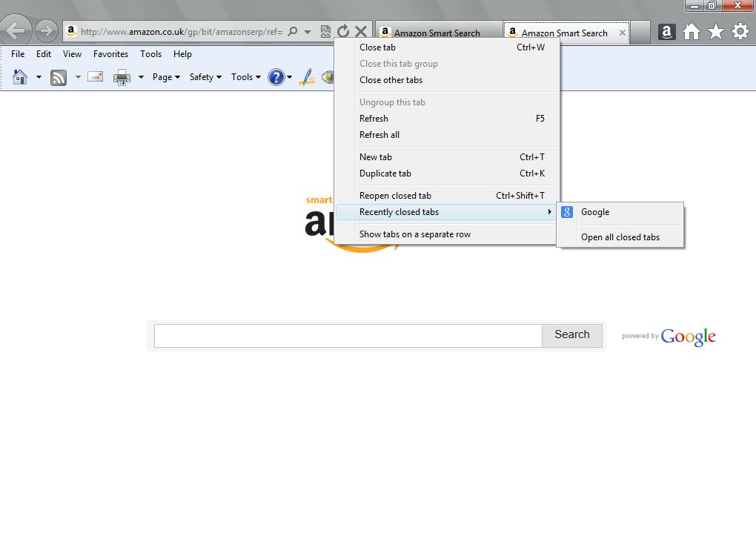Expand the feeds dropdown arrow
756x542 pixels.
[78, 77]
